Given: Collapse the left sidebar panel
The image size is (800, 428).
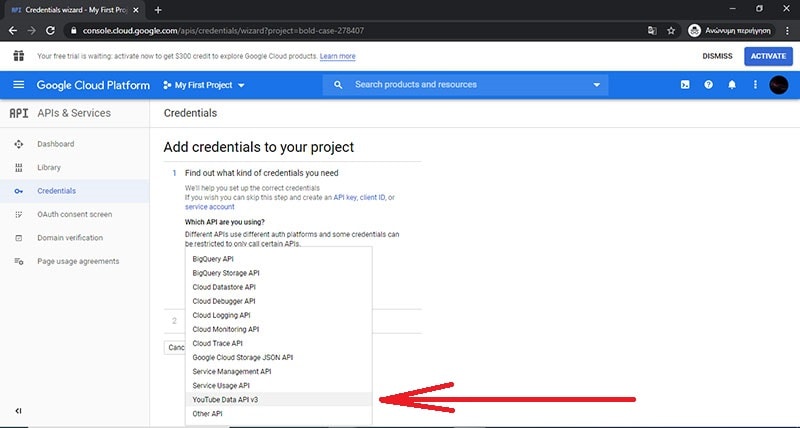Looking at the screenshot, I should click(x=18, y=411).
